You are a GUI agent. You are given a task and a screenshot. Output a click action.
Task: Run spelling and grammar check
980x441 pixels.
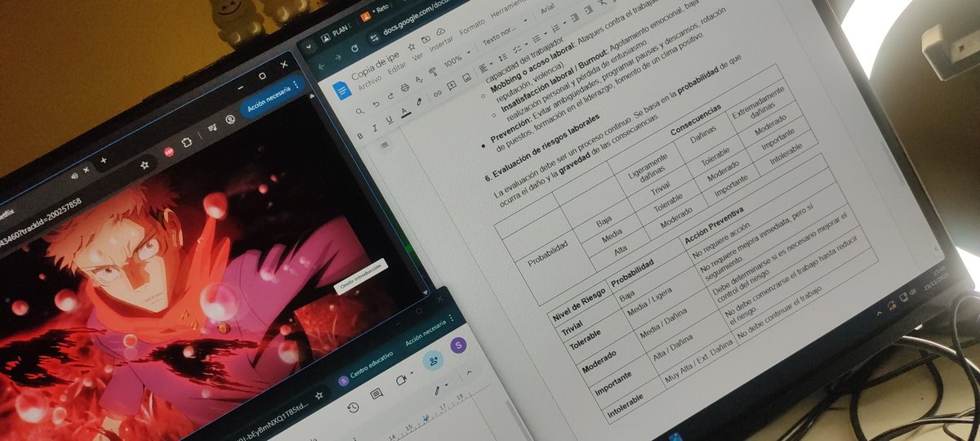coord(419,79)
